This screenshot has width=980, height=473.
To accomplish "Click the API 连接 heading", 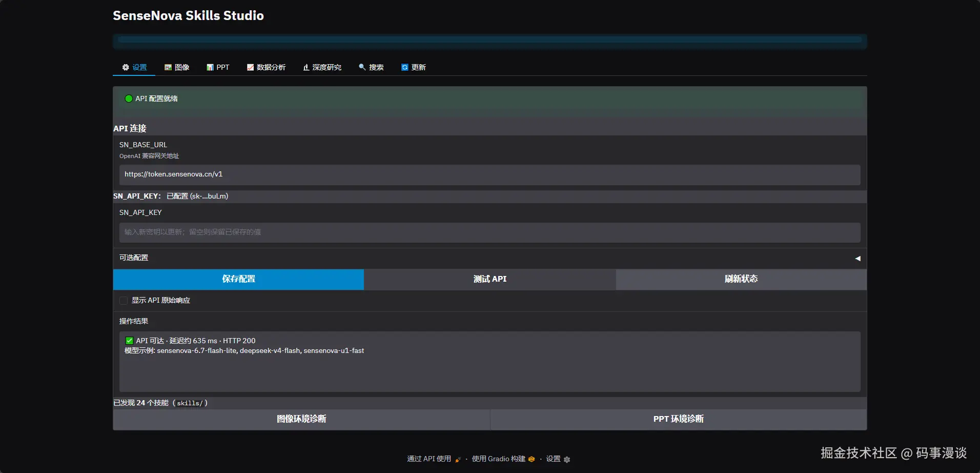I will tap(130, 128).
